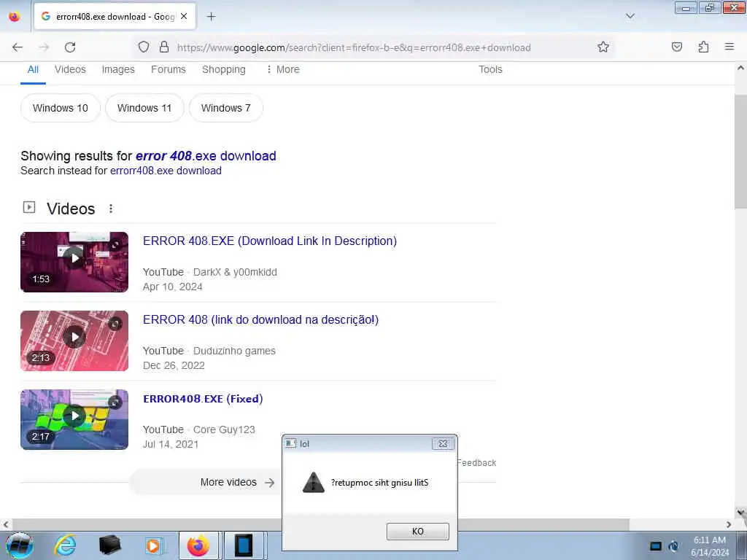Click the scroll up arrow

click(x=741, y=68)
